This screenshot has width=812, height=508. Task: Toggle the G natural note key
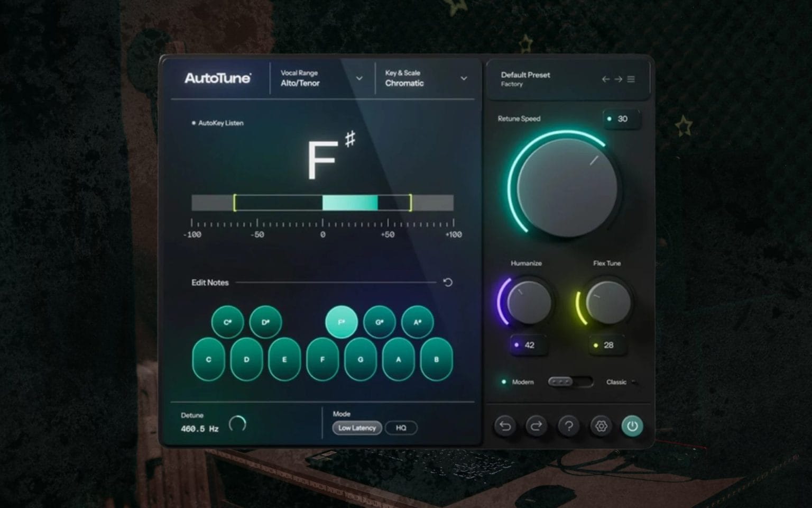tap(361, 359)
